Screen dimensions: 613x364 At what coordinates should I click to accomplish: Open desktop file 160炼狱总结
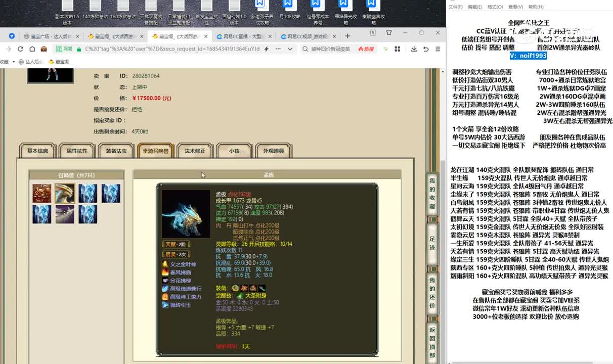point(123,10)
